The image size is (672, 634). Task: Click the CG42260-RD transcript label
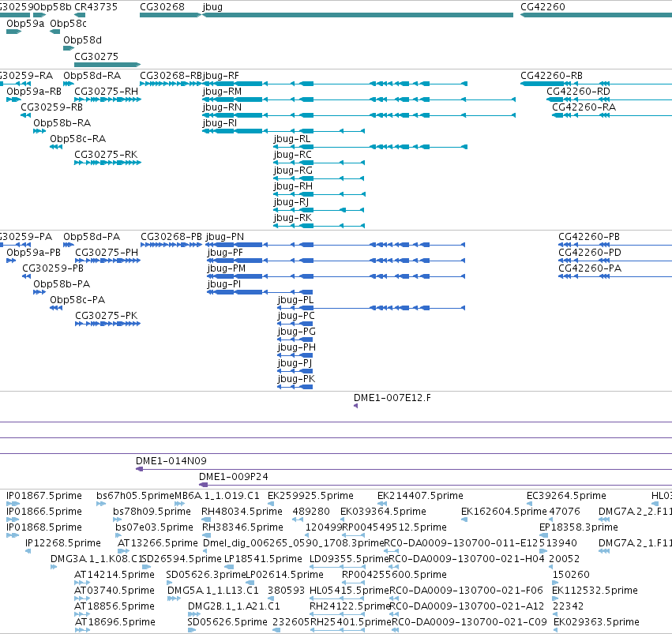click(x=578, y=92)
